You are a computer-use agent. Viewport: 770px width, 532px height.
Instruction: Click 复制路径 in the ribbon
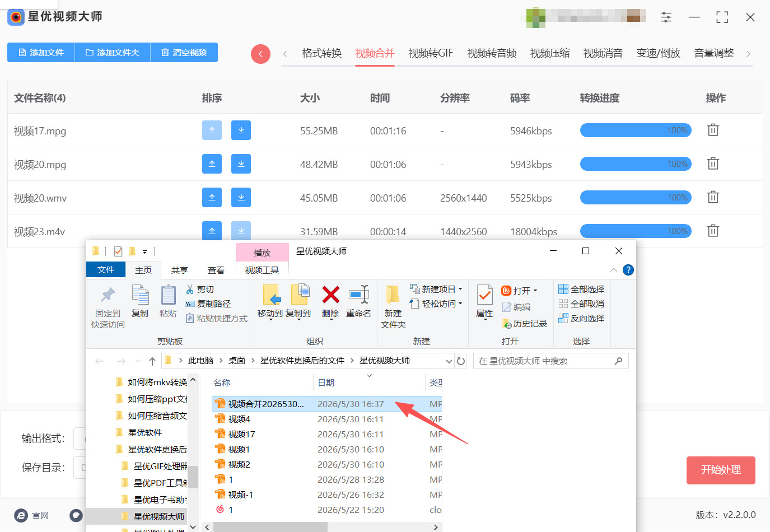(208, 304)
